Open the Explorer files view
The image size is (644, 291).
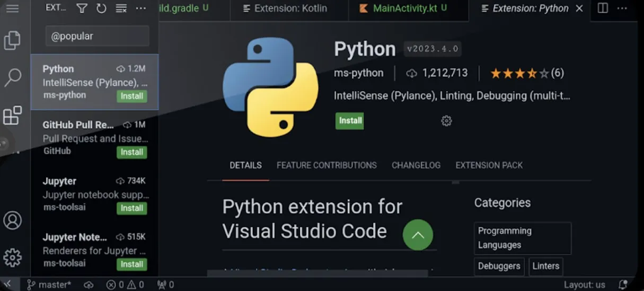pos(12,40)
